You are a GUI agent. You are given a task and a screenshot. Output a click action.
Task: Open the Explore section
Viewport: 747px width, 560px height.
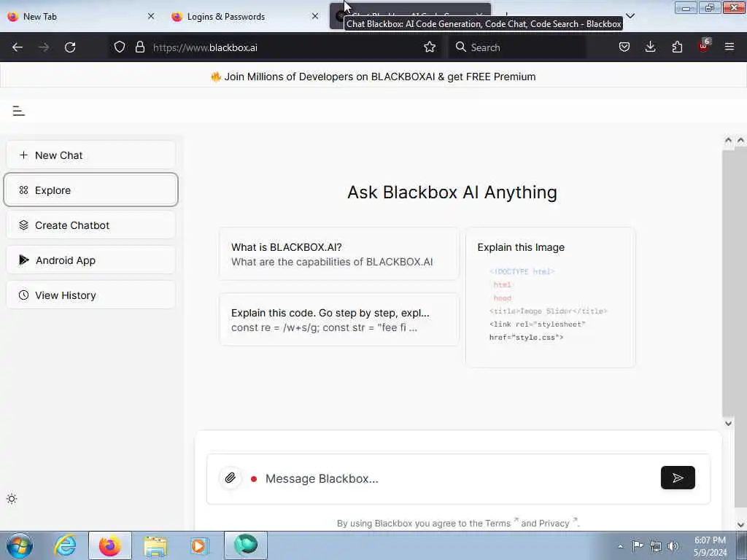[91, 190]
